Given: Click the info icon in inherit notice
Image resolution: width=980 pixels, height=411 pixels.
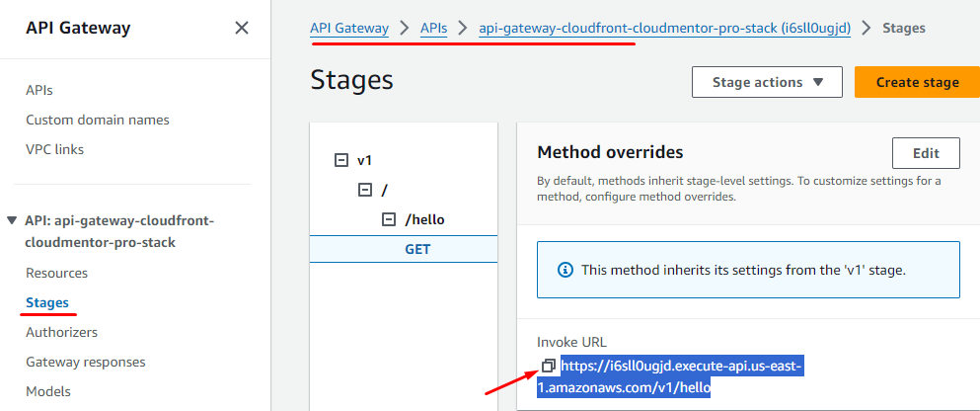Looking at the screenshot, I should 565,269.
